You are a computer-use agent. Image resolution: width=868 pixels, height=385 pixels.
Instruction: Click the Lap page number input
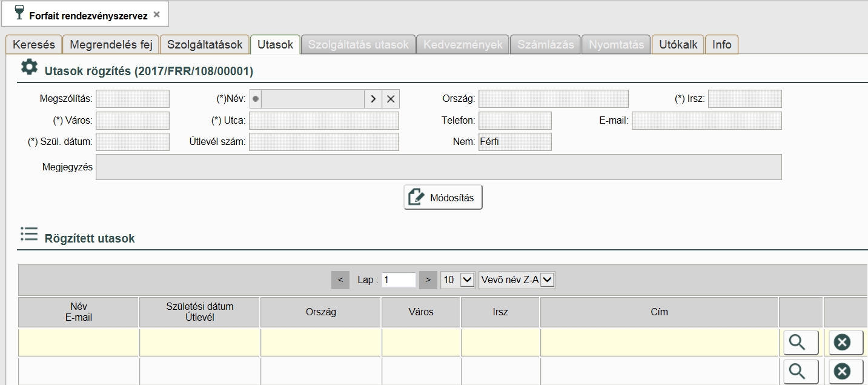(399, 280)
